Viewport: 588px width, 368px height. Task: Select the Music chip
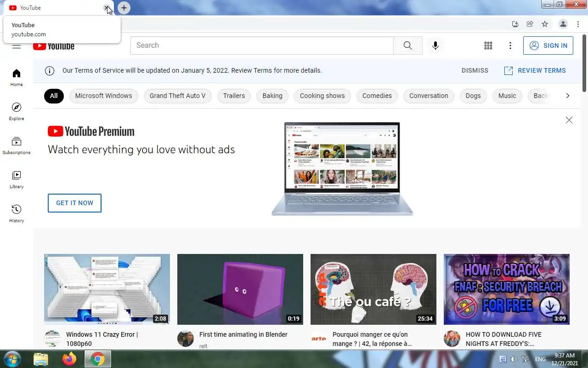click(507, 96)
